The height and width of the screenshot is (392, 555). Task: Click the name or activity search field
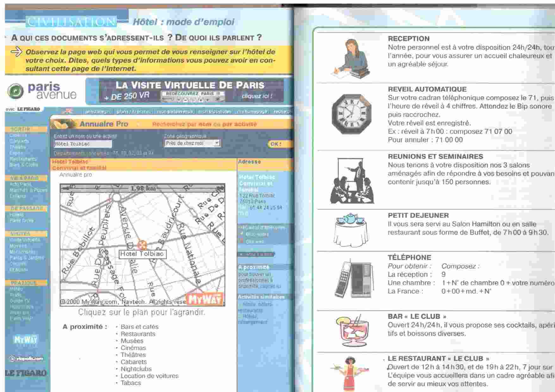(83, 144)
